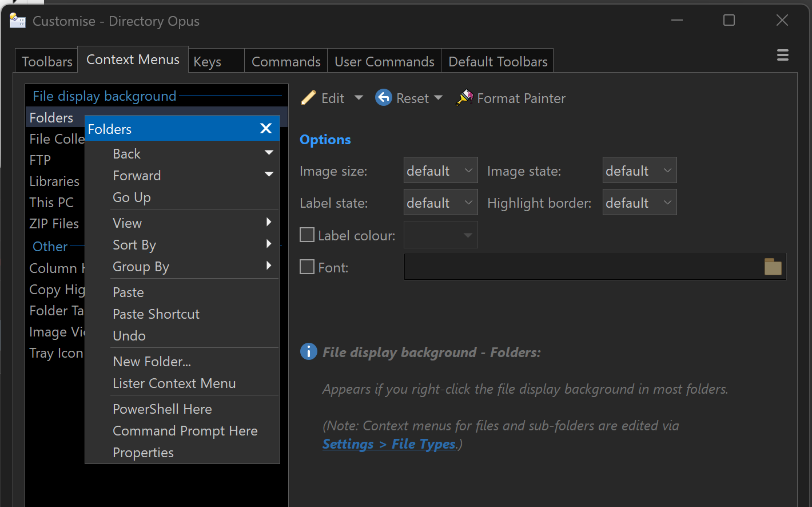Switch to the User Commands tab
The height and width of the screenshot is (507, 812).
pos(384,61)
